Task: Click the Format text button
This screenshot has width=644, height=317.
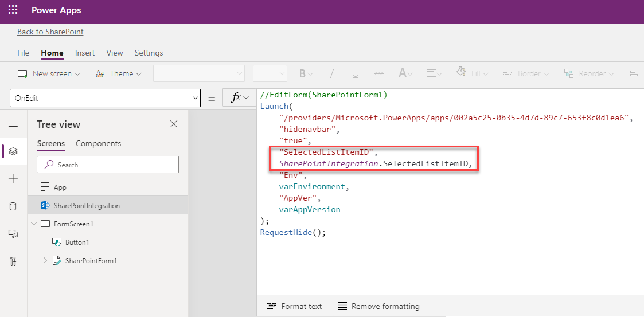Action: 295,306
